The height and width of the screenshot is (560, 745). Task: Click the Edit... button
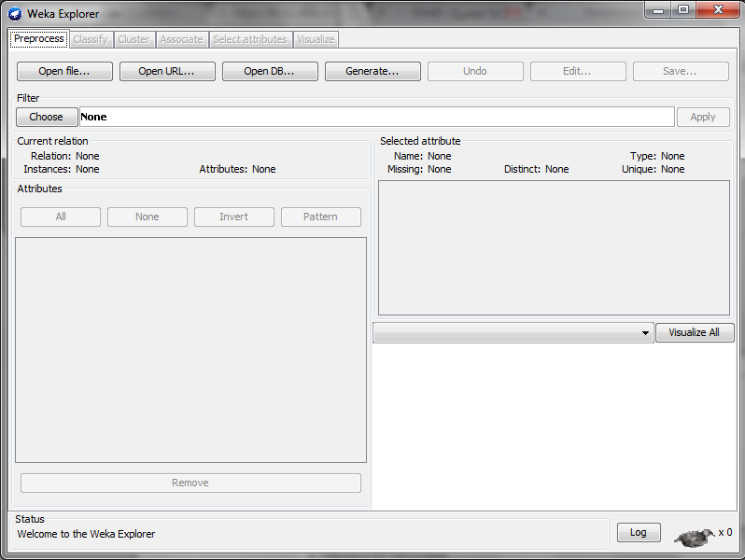(578, 71)
